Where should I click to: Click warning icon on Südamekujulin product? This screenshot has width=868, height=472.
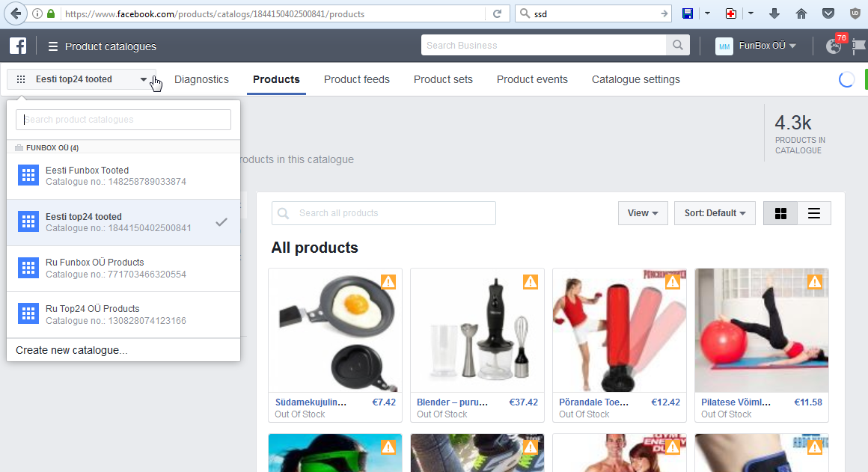[388, 282]
